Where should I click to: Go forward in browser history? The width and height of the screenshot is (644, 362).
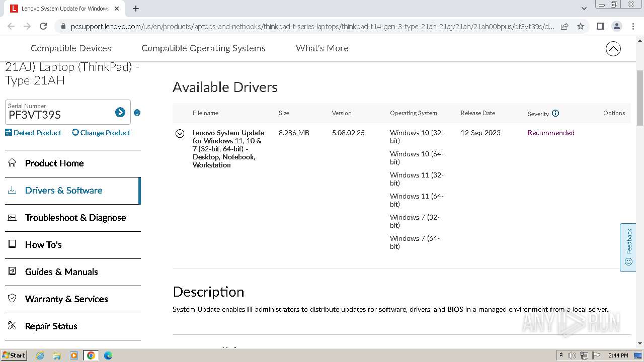pyautogui.click(x=27, y=26)
